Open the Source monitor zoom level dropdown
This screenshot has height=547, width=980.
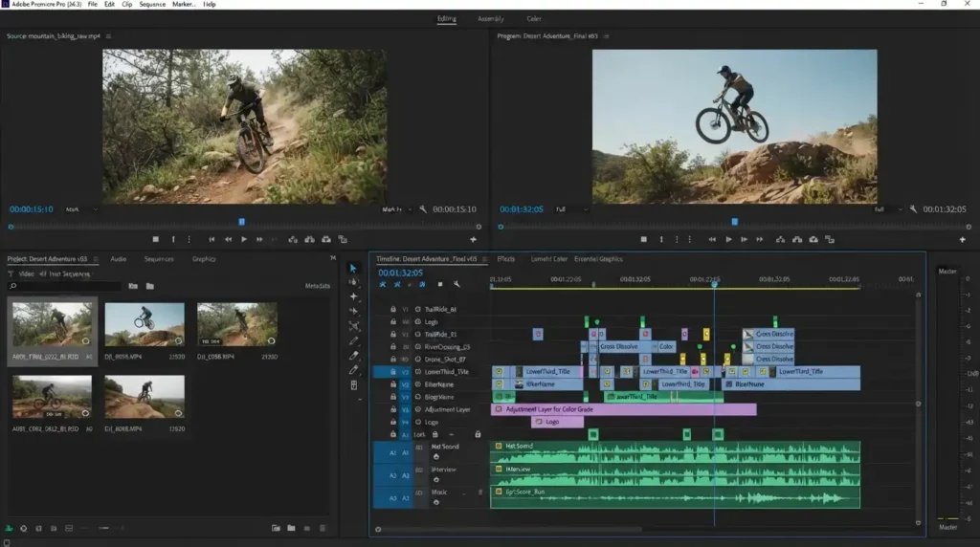[x=82, y=209]
